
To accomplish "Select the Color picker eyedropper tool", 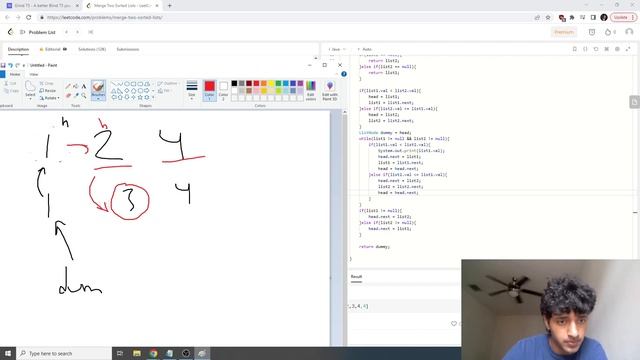I will click(x=76, y=95).
